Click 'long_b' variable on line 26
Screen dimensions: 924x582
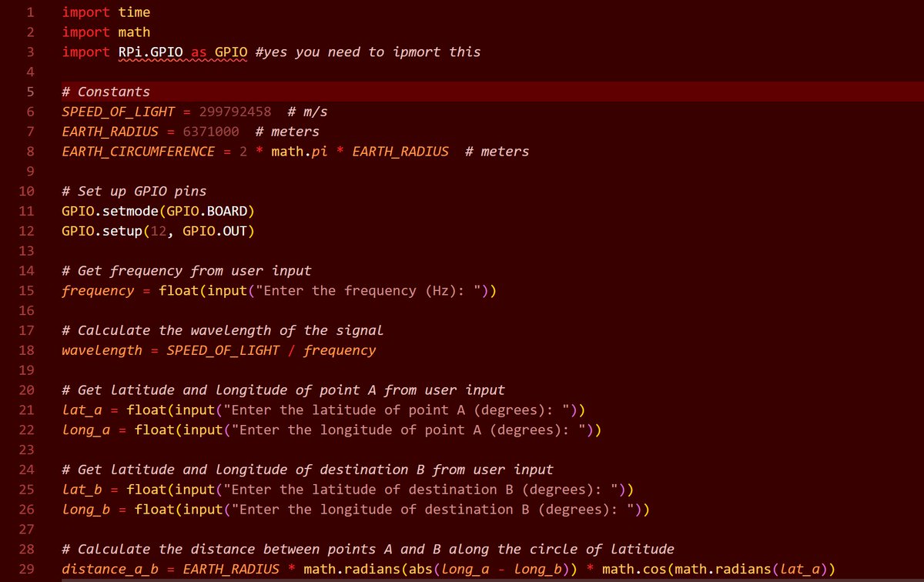coord(86,510)
